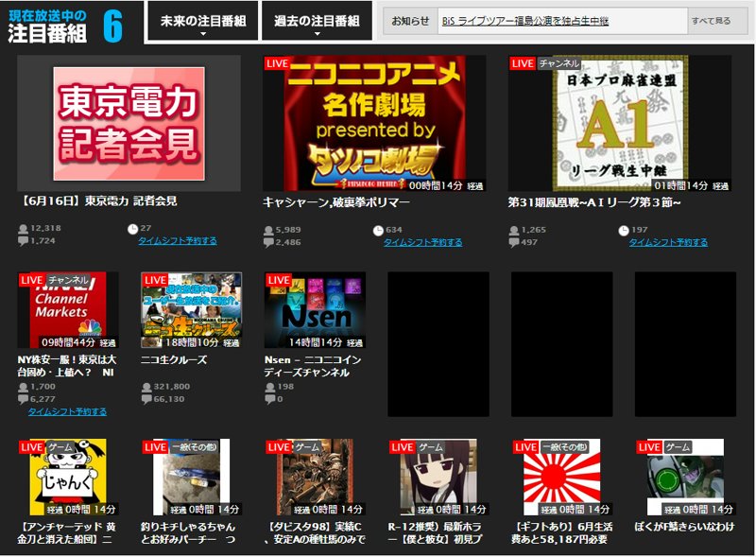This screenshot has height=557, width=756.
Task: Open the 釣りキチしゃるちゃん stream thumbnail
Action: pos(192,477)
